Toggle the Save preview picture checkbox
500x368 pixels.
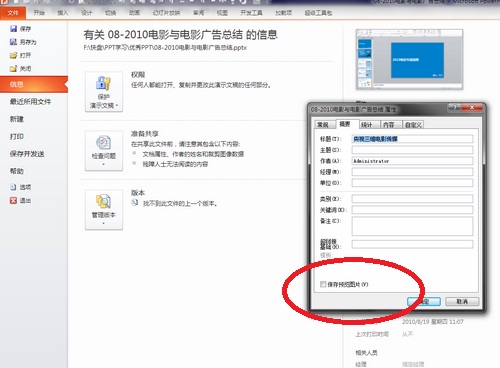coord(323,284)
